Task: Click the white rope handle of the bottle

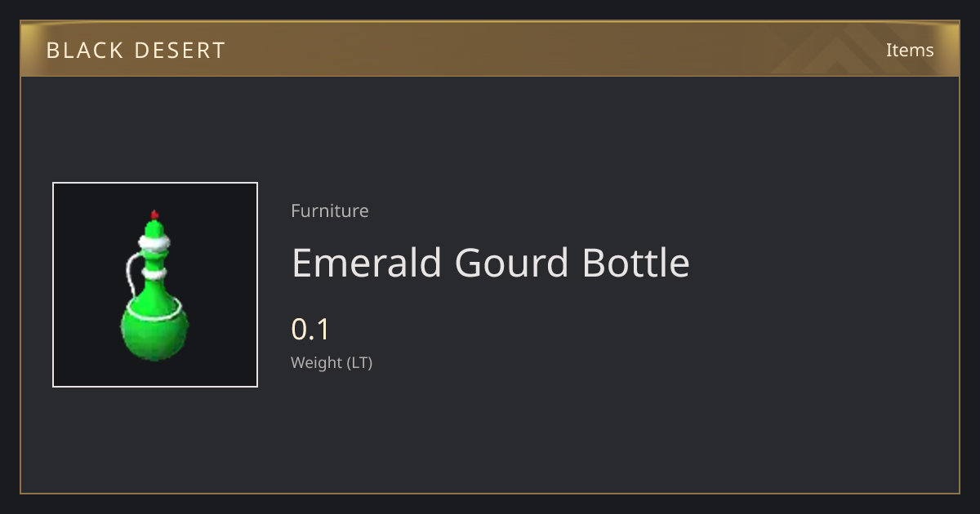Action: tap(131, 277)
